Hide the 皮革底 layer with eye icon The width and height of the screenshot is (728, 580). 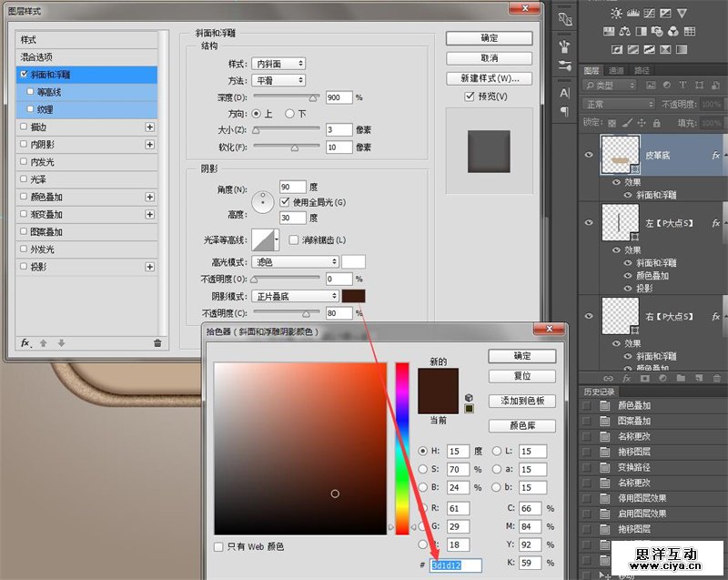coord(589,156)
